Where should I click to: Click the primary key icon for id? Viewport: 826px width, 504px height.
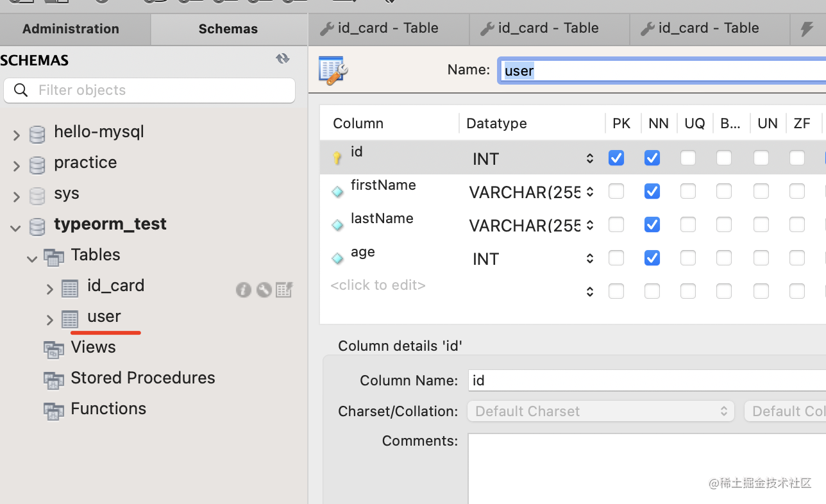[337, 158]
